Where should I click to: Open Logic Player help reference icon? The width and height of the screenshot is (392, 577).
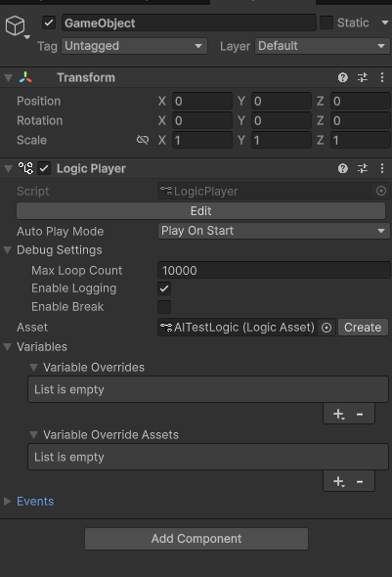(343, 168)
